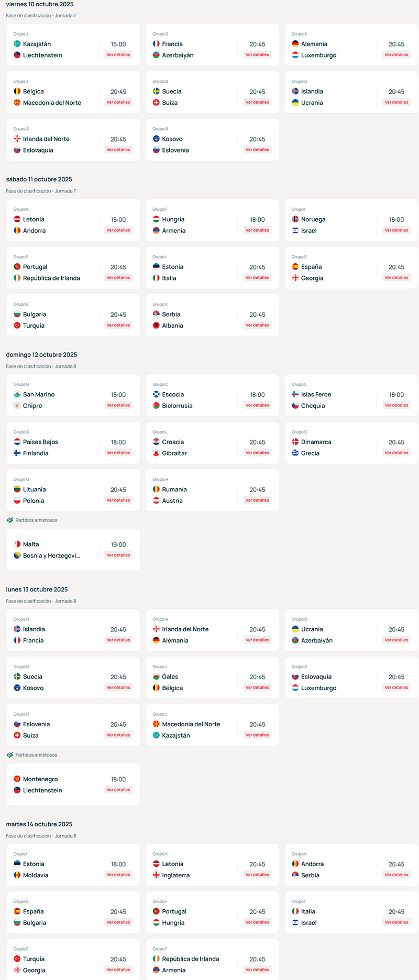Click the Noruega flag icon
The image size is (419, 980).
[x=295, y=219]
